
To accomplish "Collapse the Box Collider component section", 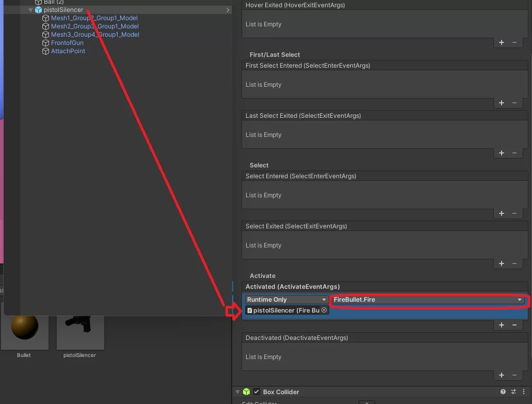I will tap(237, 392).
